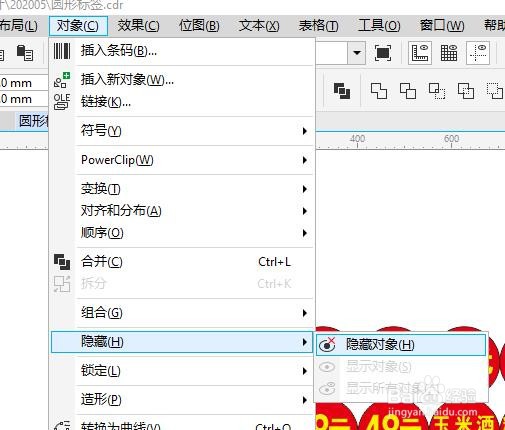Screen dimensions: 505x430
Task: Click 显示所有对象 eye icon
Action: click(x=327, y=389)
